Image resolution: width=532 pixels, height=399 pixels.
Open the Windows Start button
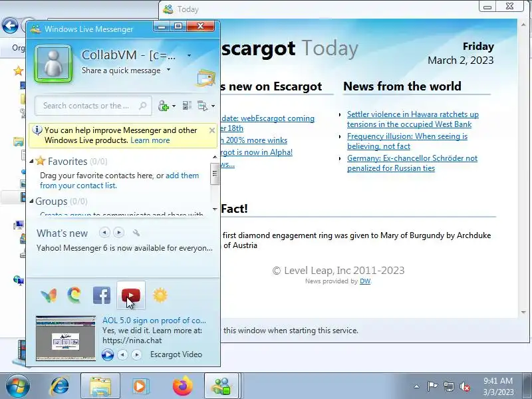17,386
